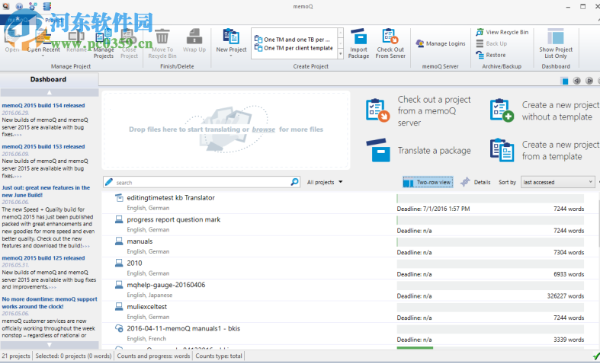Select project progress report question mark

coord(173,220)
